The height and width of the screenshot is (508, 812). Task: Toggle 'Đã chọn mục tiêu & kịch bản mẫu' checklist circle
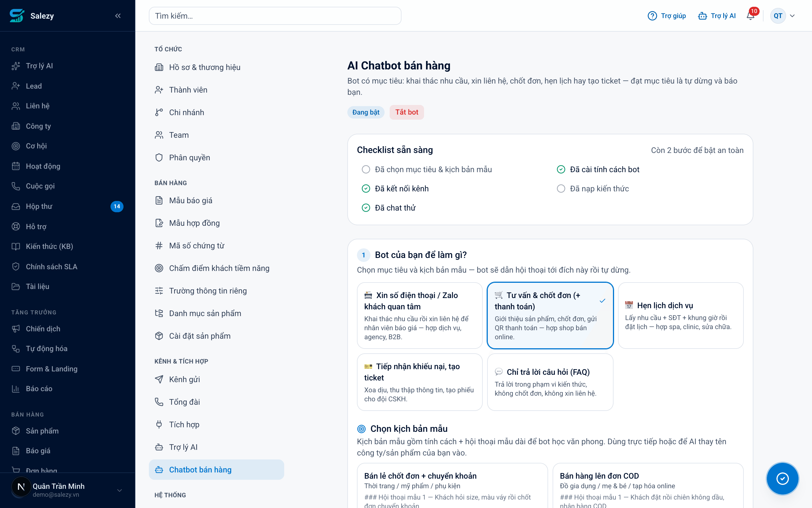click(366, 169)
